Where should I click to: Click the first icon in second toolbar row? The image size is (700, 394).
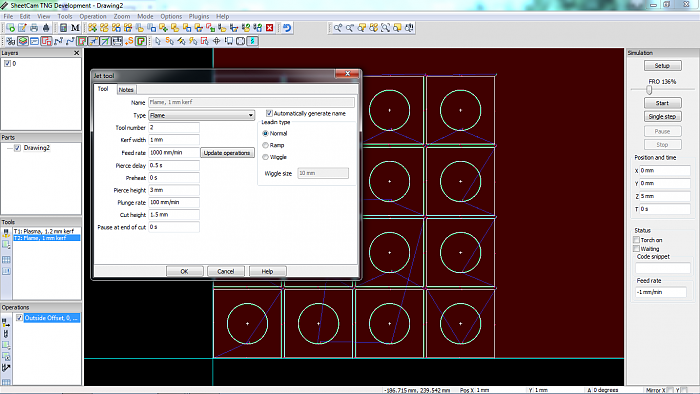tap(11, 41)
